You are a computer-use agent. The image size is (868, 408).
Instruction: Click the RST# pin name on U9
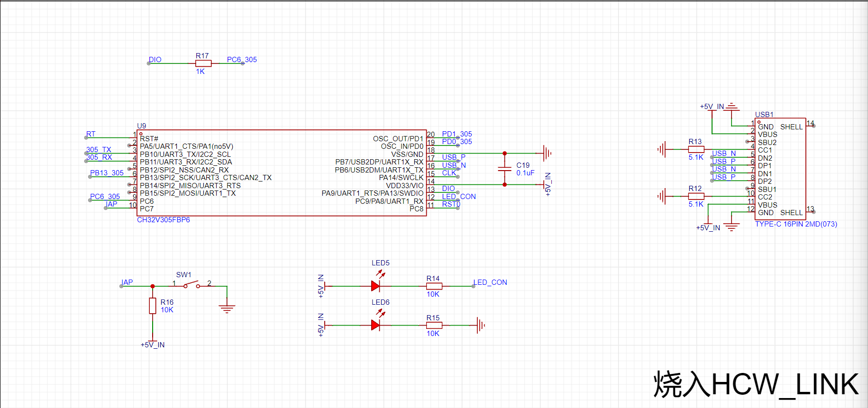coord(149,139)
